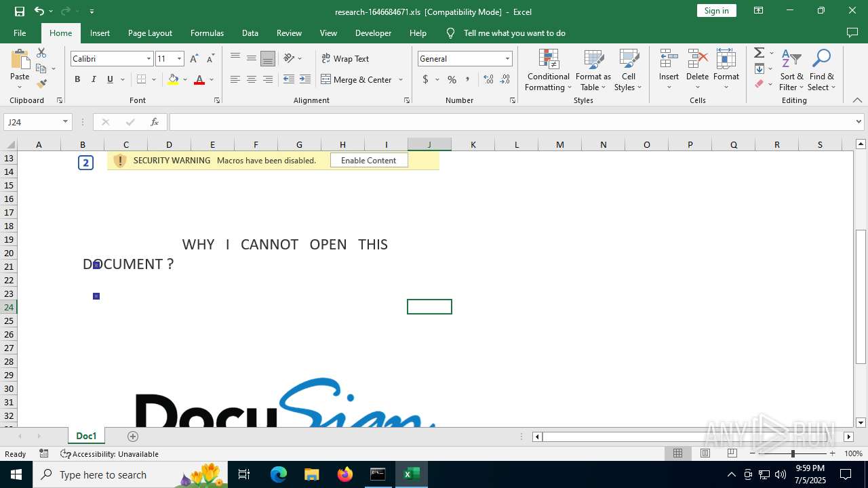868x488 pixels.
Task: Open the File tab
Action: tap(20, 33)
